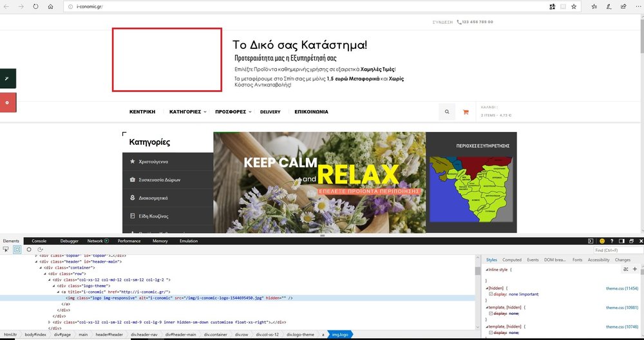Open the ΕΠΙΚΟΙΝΩΝΙΑ contact link

click(x=311, y=111)
